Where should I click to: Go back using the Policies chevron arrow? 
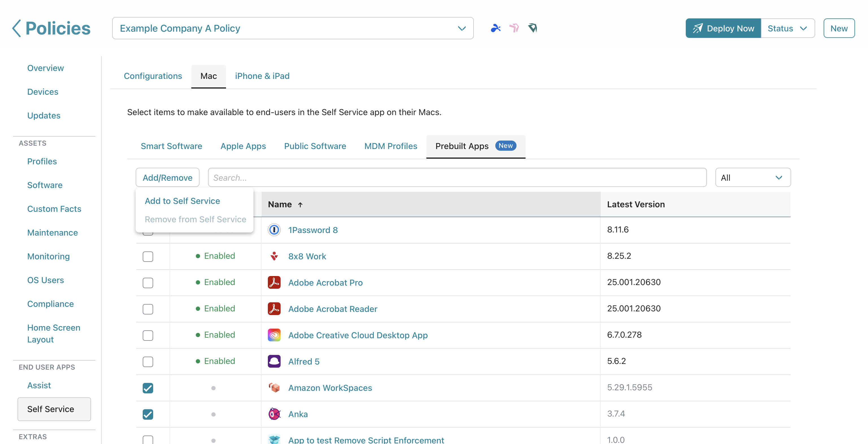click(x=16, y=28)
